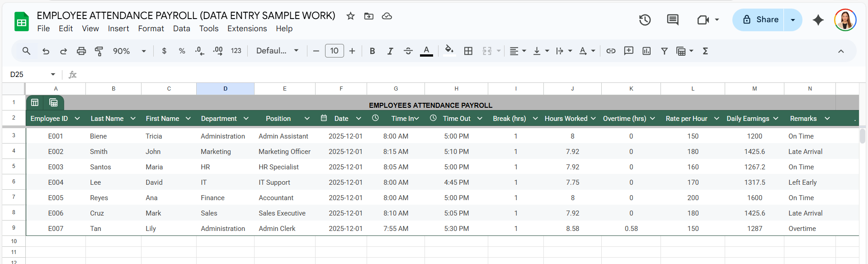The image size is (868, 264).
Task: Open the fill color picker
Action: click(449, 51)
